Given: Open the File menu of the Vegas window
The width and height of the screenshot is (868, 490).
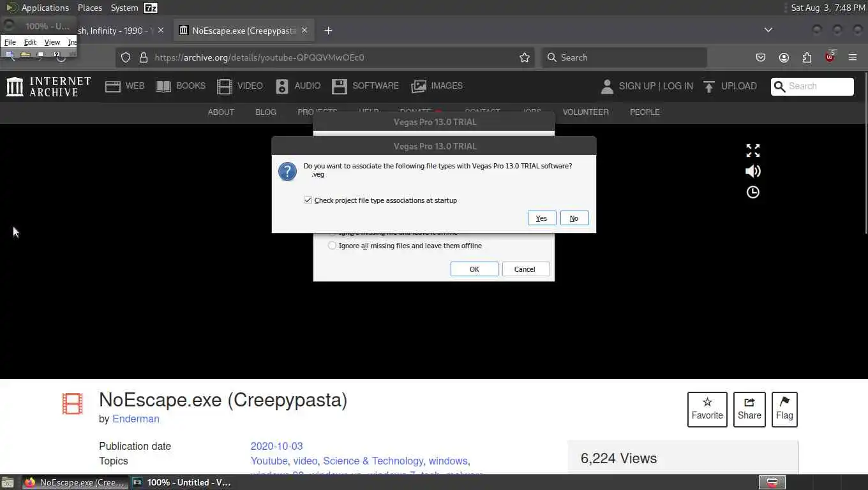Looking at the screenshot, I should coord(10,42).
